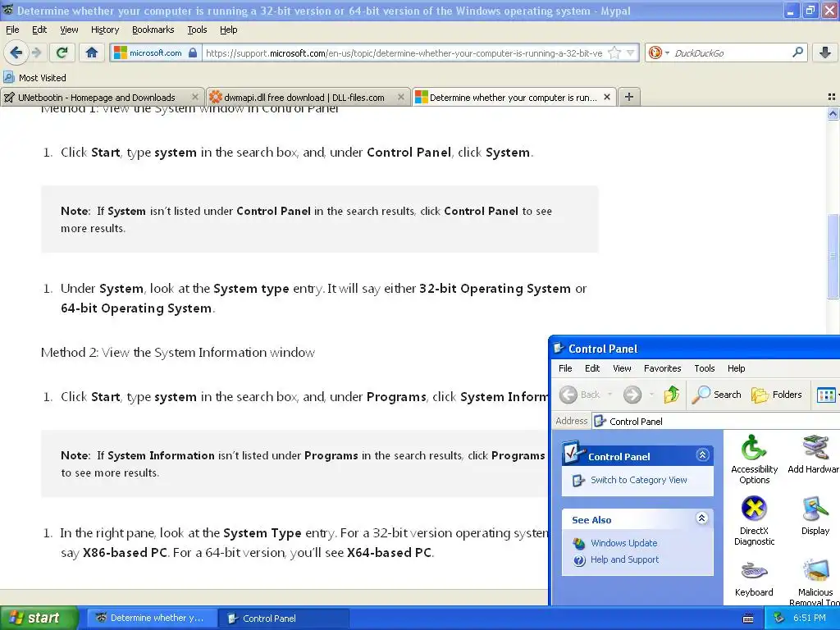This screenshot has height=630, width=840.
Task: Open a new browser tab
Action: point(629,97)
